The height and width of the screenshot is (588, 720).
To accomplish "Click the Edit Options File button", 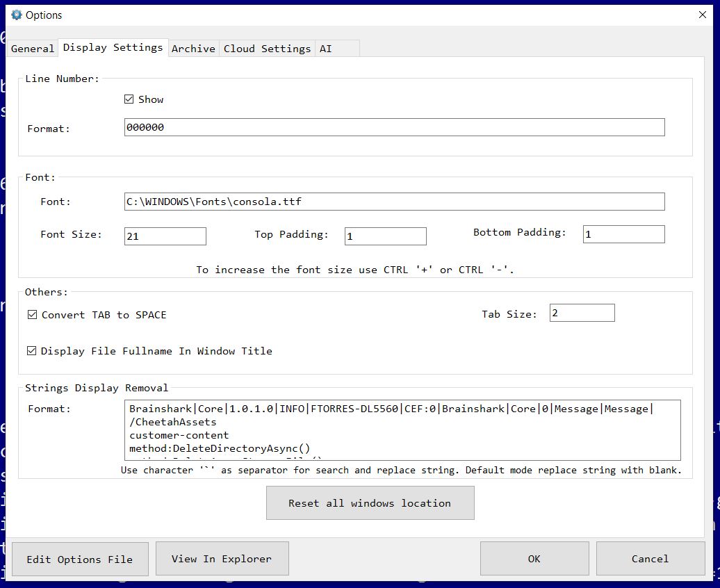I will point(80,559).
